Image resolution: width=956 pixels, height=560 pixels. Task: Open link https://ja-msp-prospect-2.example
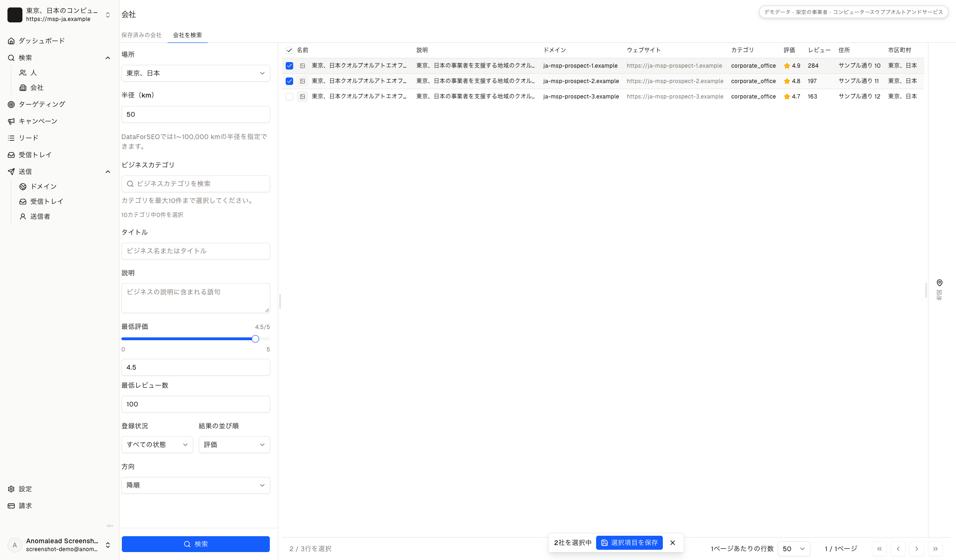click(675, 81)
